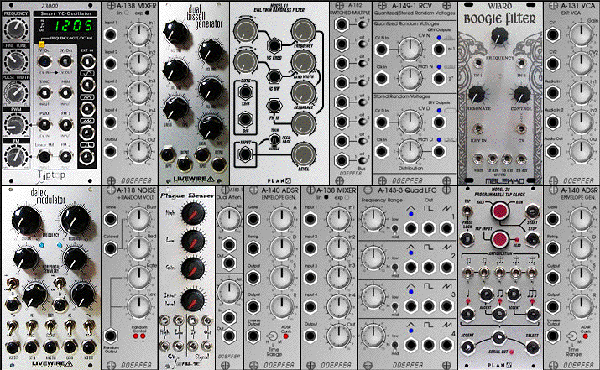Click the large red HALT/RUN button
This screenshot has height=370, width=600.
[499, 211]
